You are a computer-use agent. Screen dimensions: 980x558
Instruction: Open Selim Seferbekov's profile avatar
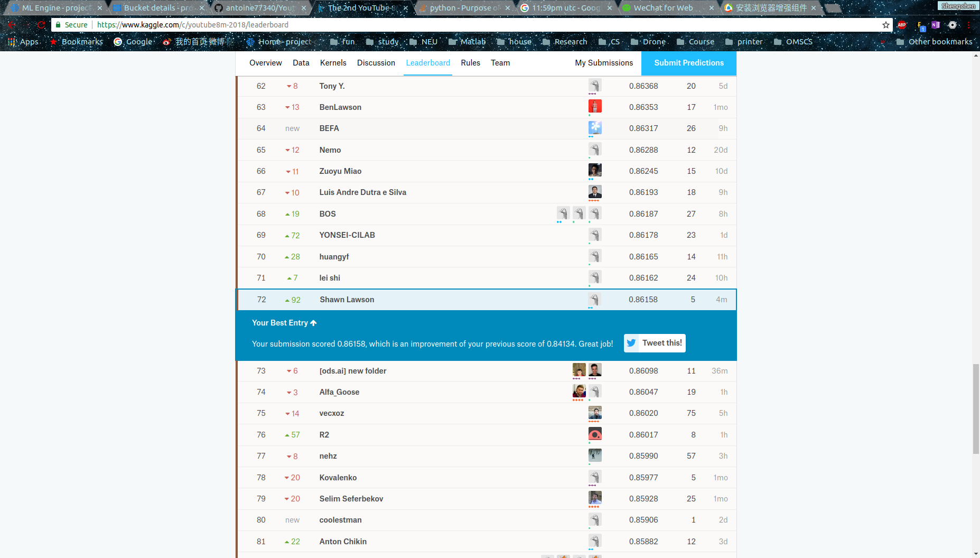(595, 498)
